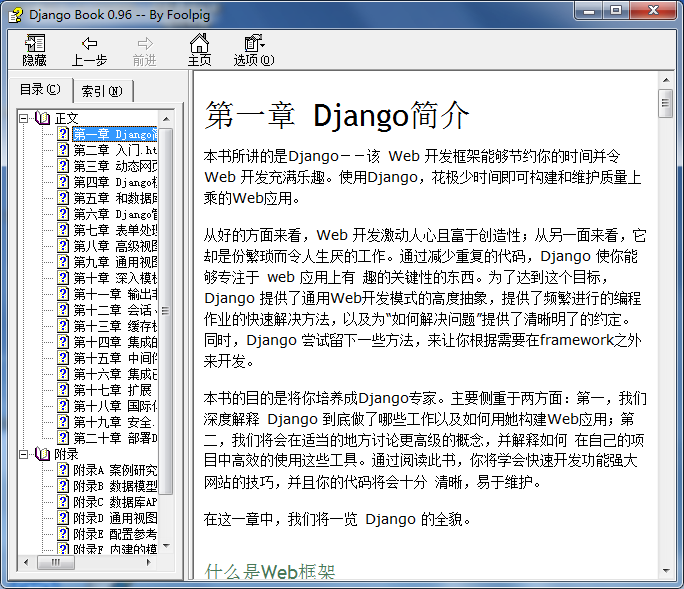Collapse the 附录 tree node
The image size is (684, 589).
point(24,454)
